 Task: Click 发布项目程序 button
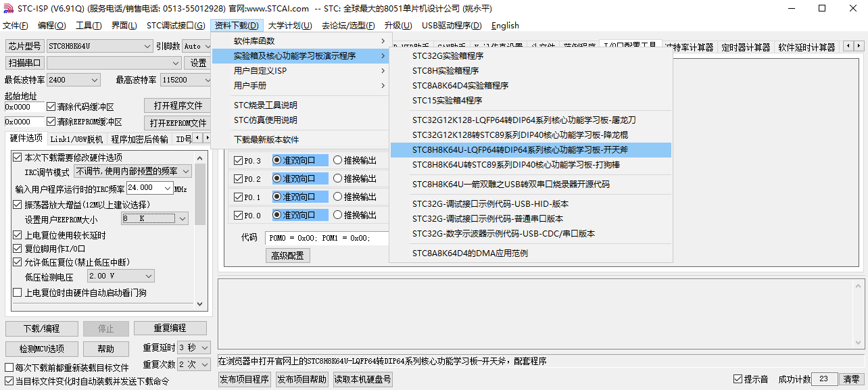(x=245, y=379)
